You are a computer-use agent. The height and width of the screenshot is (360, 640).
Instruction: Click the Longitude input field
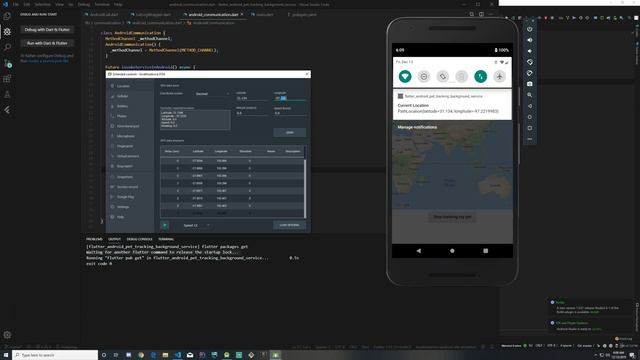pyautogui.click(x=290, y=98)
